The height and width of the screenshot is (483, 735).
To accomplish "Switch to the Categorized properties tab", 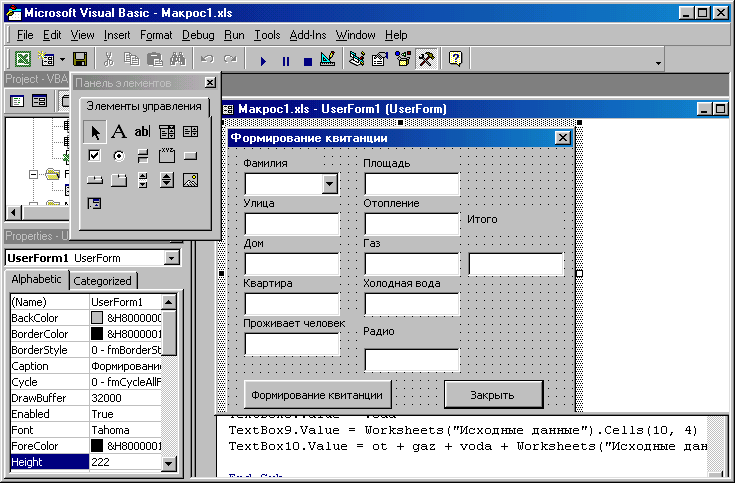I will tap(103, 281).
